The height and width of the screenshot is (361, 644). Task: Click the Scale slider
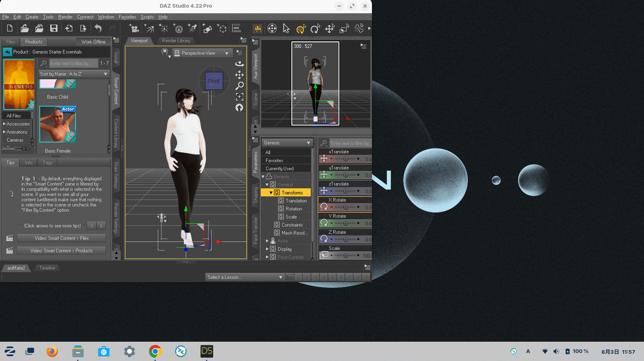click(346, 256)
